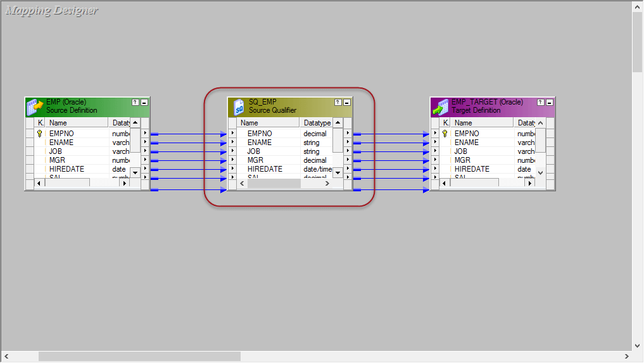Click the help button on EMP source
Image resolution: width=644 pixels, height=363 pixels.
click(135, 102)
